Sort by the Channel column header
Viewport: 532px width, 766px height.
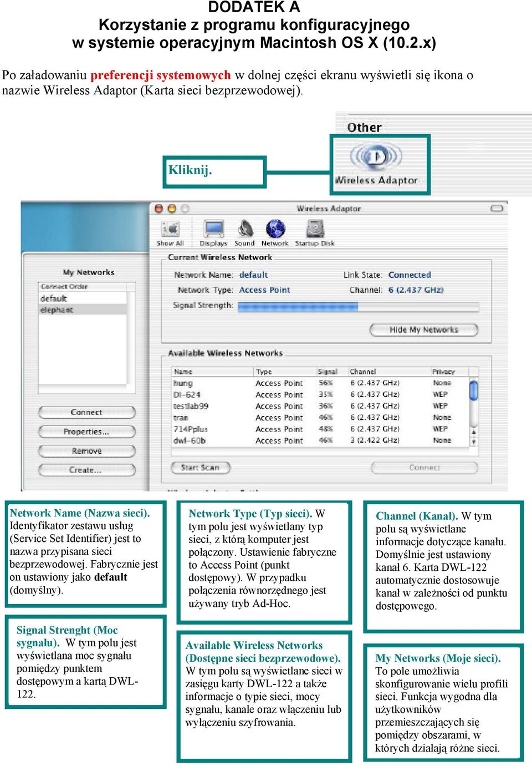pos(389,372)
